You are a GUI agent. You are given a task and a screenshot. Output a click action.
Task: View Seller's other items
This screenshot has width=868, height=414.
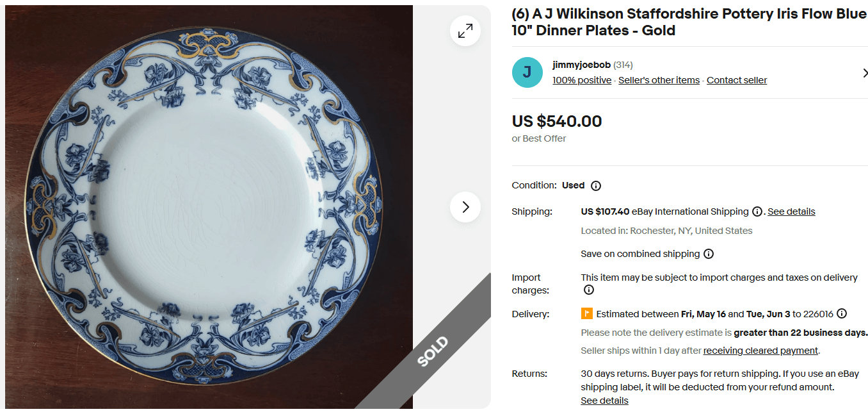click(659, 79)
